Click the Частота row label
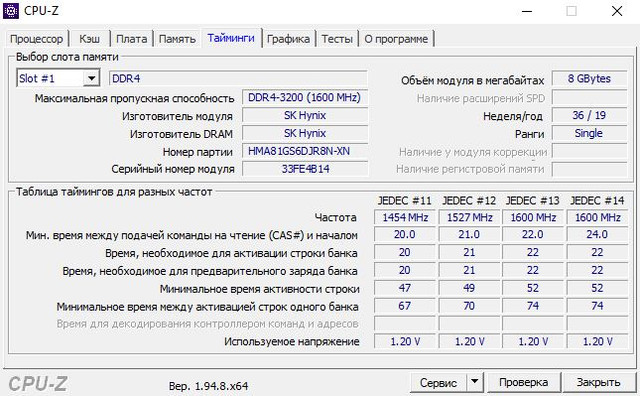The width and height of the screenshot is (640, 396). [336, 218]
